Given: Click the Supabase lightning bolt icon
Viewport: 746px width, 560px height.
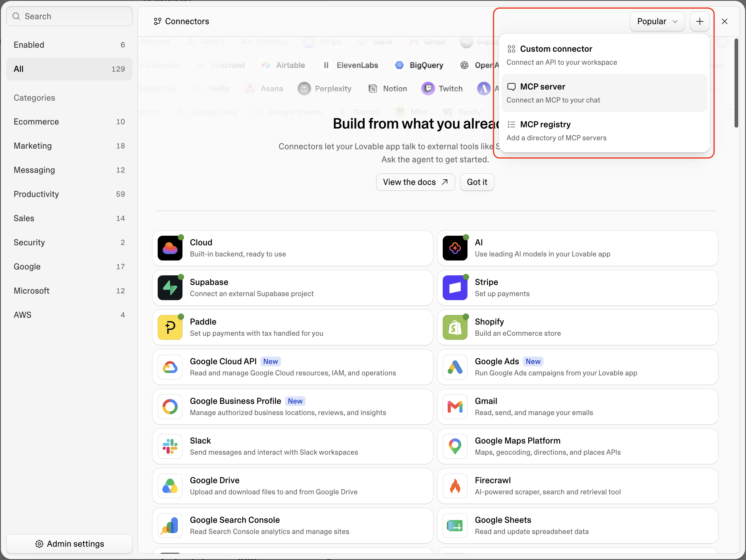Looking at the screenshot, I should click(x=170, y=288).
